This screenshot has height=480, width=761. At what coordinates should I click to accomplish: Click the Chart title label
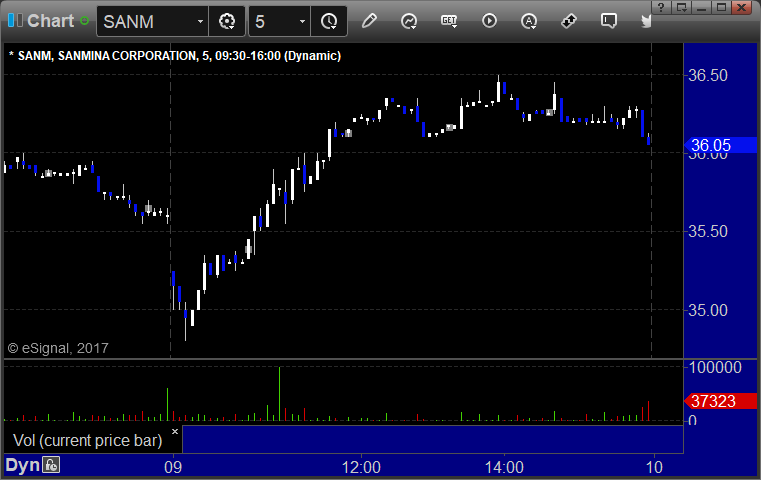pos(50,21)
